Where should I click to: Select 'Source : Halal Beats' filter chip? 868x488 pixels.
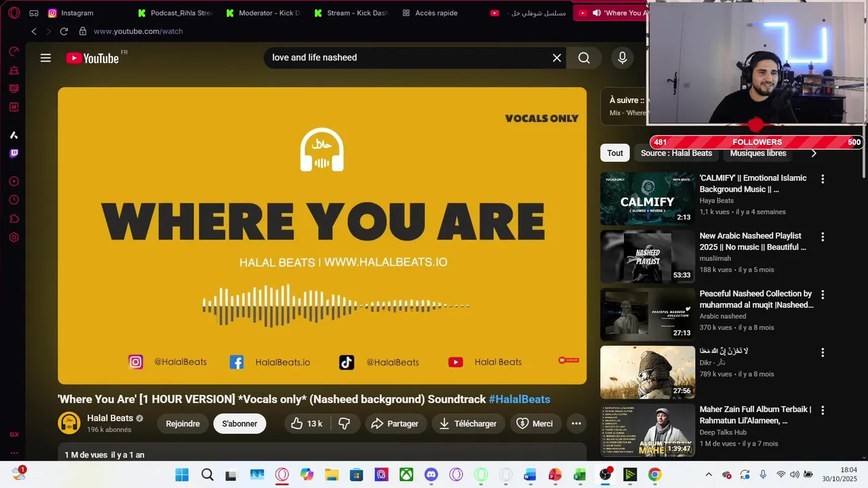[676, 153]
